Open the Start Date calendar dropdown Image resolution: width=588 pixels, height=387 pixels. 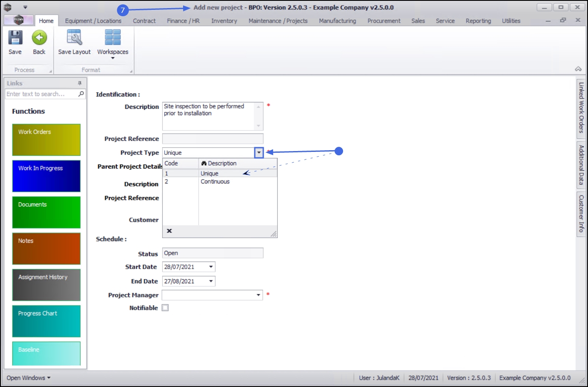(x=211, y=267)
